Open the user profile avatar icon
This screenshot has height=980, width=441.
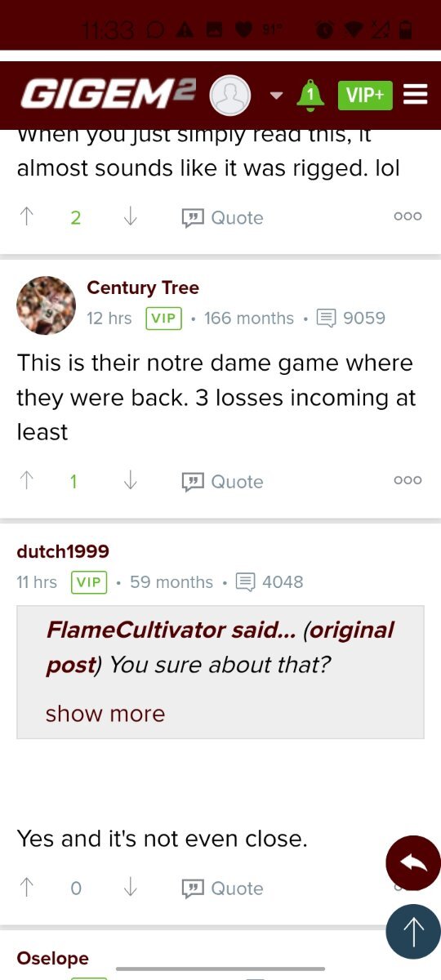coord(230,96)
